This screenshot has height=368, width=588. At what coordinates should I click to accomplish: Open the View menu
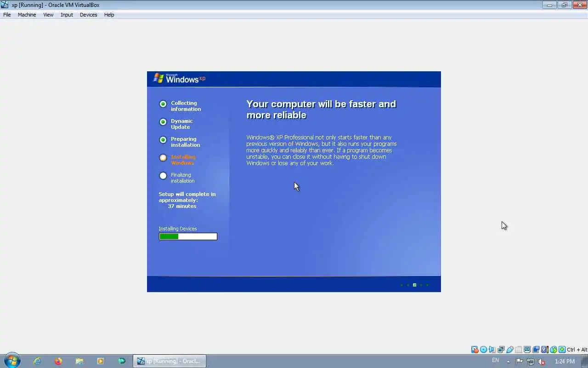click(48, 15)
